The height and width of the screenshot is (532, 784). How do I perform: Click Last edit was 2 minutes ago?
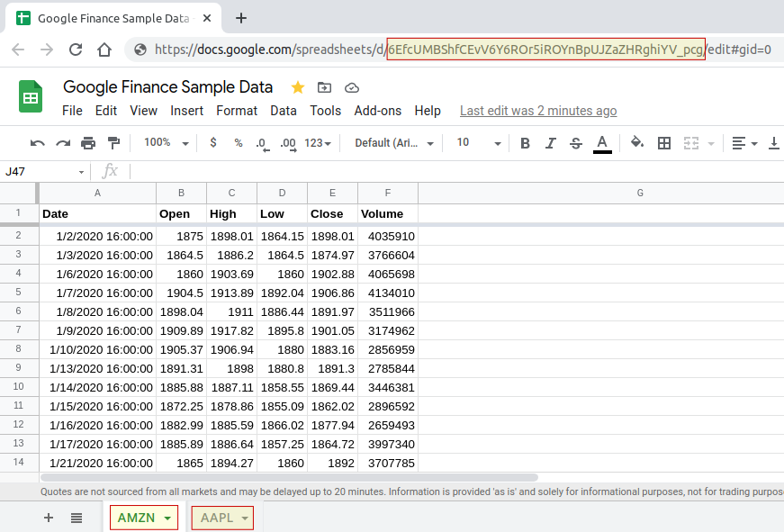[x=538, y=111]
